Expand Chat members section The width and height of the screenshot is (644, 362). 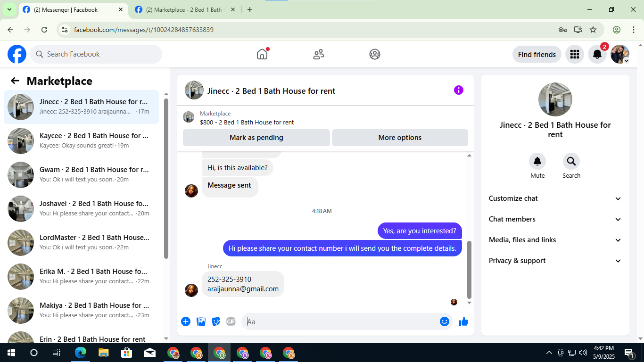pos(555,219)
